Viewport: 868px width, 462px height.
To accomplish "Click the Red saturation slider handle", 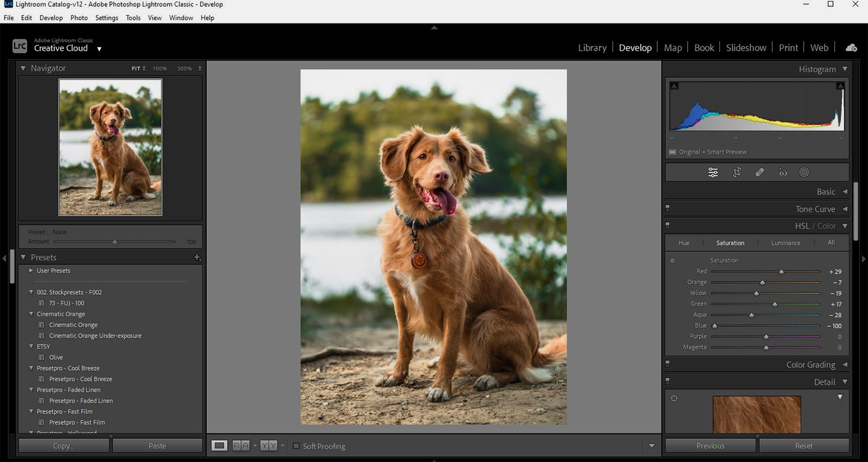I will click(781, 272).
